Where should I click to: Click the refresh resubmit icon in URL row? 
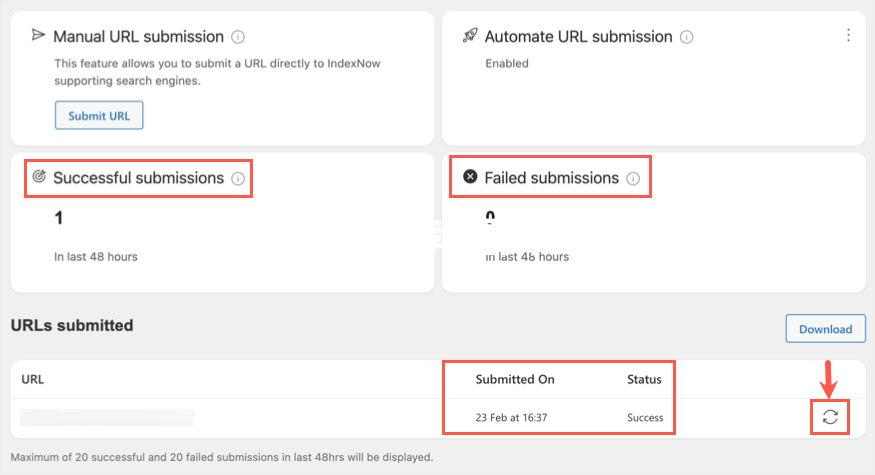pyautogui.click(x=830, y=417)
